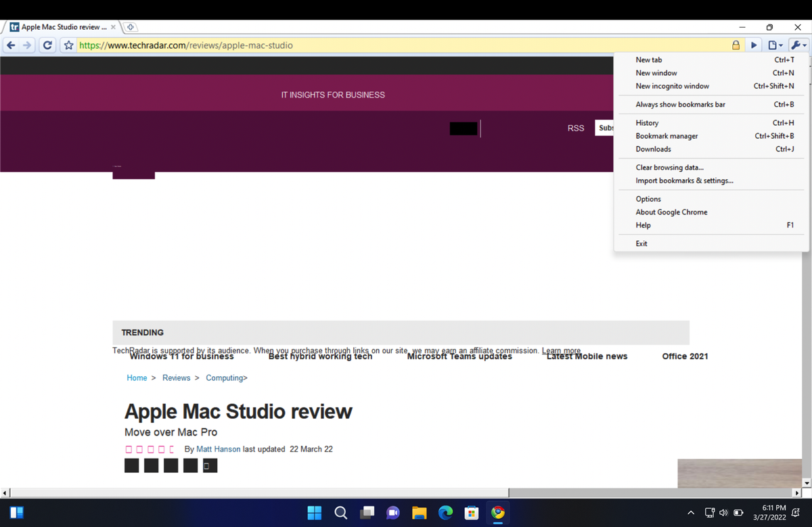Open Downloads from the menu

pyautogui.click(x=711, y=149)
